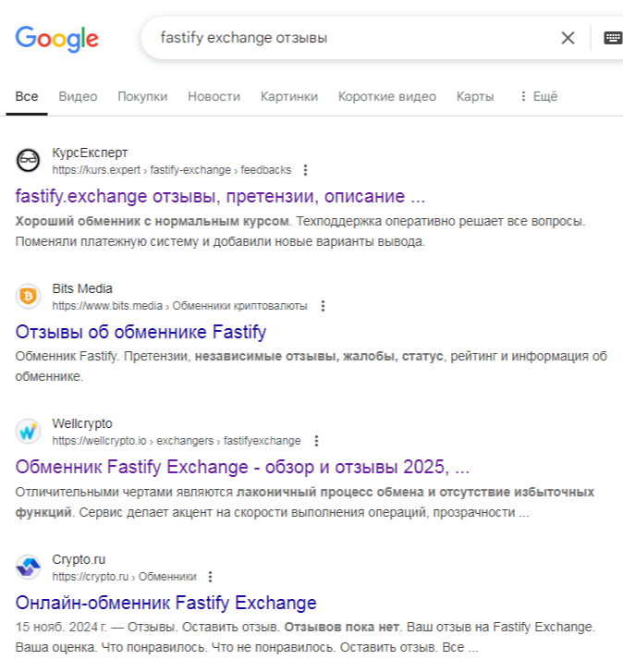This screenshot has width=623, height=672.
Task: Expand the Ещё more filters menu
Action: (537, 96)
